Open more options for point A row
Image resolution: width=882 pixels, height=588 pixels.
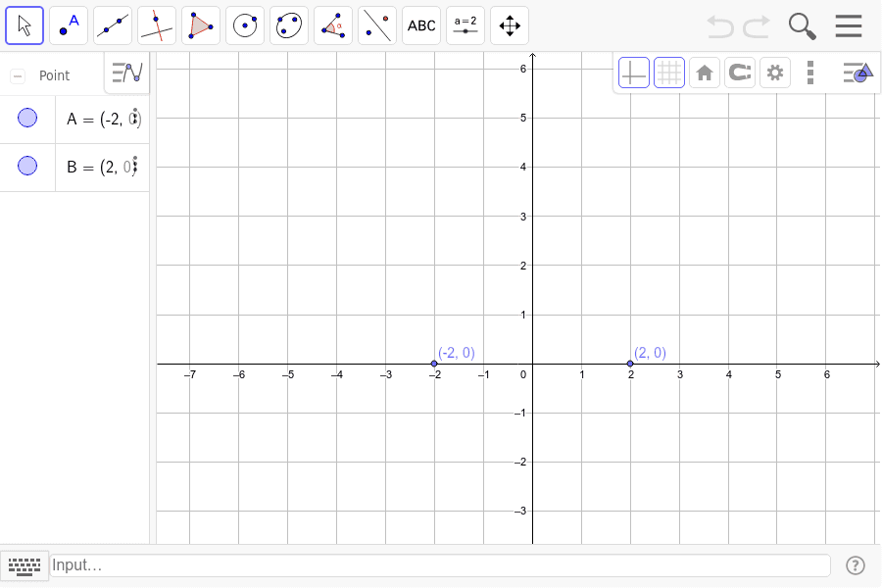coord(135,117)
